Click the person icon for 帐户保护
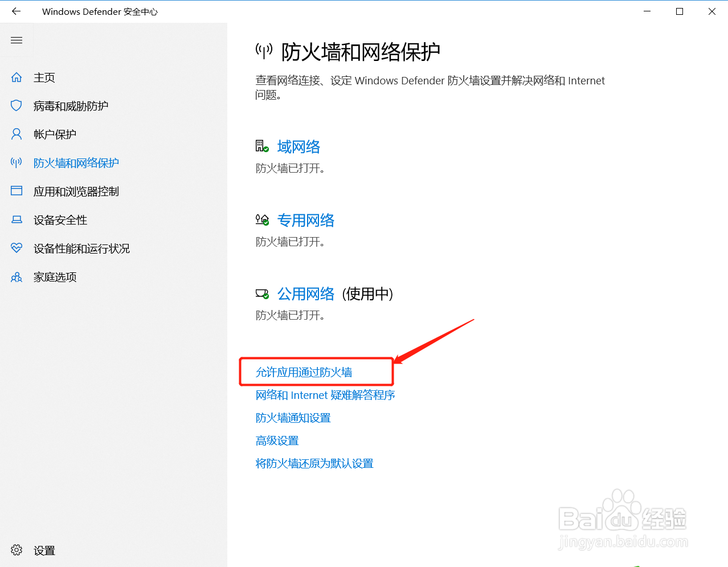This screenshot has width=728, height=567. (x=17, y=134)
